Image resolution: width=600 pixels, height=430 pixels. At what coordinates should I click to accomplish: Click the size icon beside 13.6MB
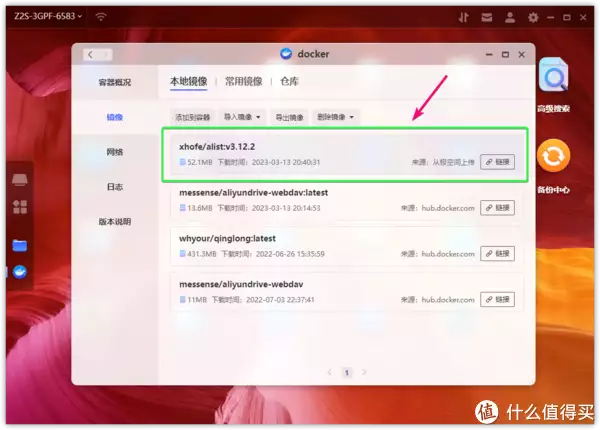(x=183, y=208)
